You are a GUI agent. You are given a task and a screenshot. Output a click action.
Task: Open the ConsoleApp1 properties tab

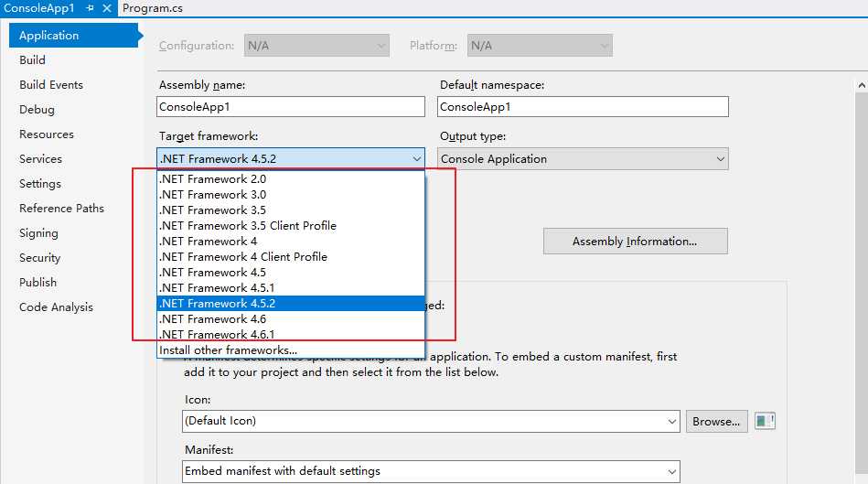(38, 8)
